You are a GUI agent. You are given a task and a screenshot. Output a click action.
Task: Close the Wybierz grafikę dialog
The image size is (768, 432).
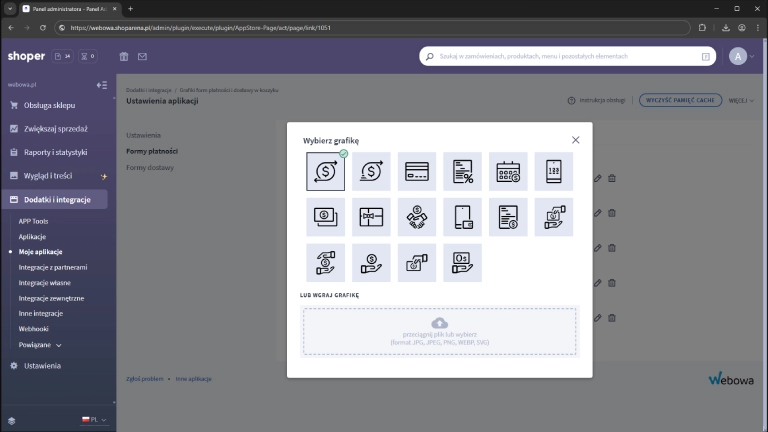(x=575, y=140)
